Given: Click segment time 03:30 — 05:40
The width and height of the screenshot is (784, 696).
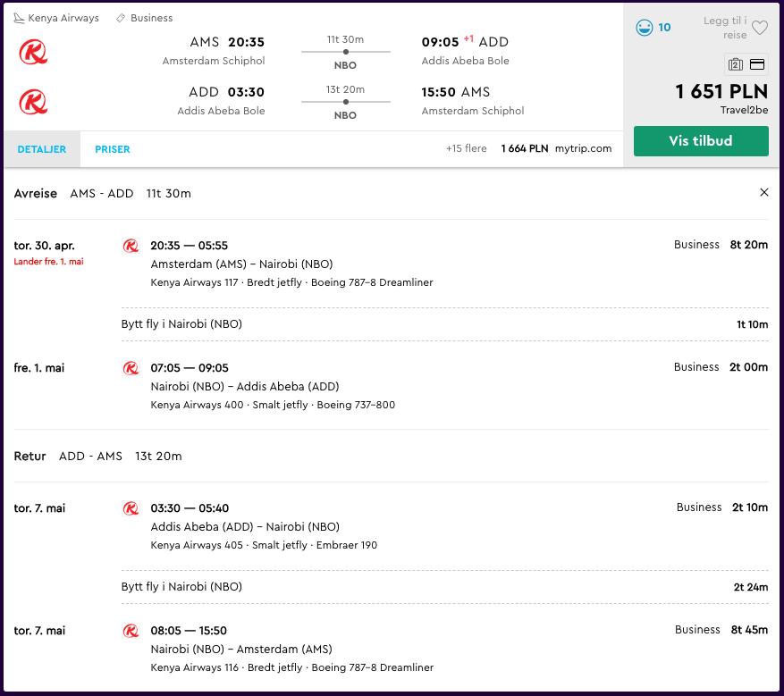Looking at the screenshot, I should (190, 508).
